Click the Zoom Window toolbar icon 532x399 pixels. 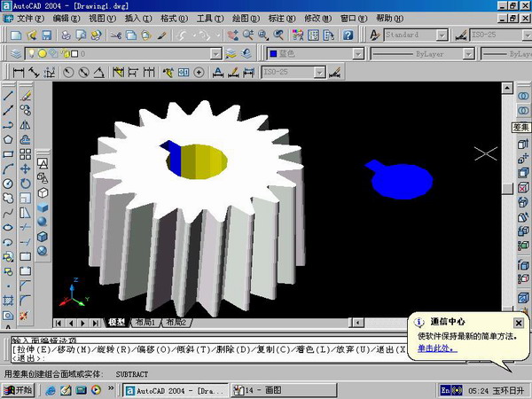tap(263, 35)
